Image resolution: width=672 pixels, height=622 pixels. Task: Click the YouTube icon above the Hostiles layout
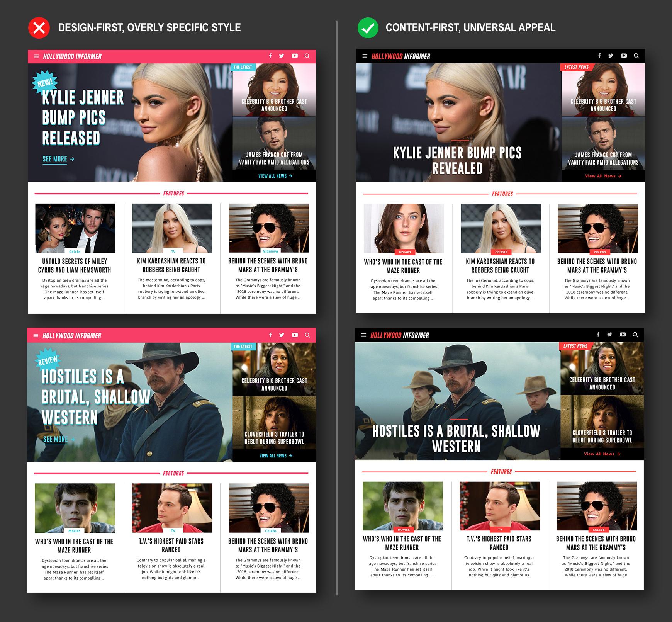[x=295, y=335]
